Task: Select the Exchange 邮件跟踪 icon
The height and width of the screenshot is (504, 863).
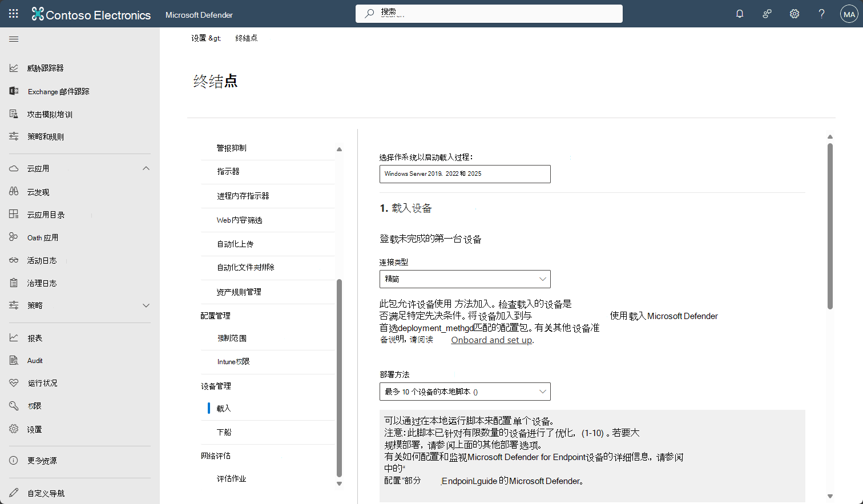Action: [14, 91]
